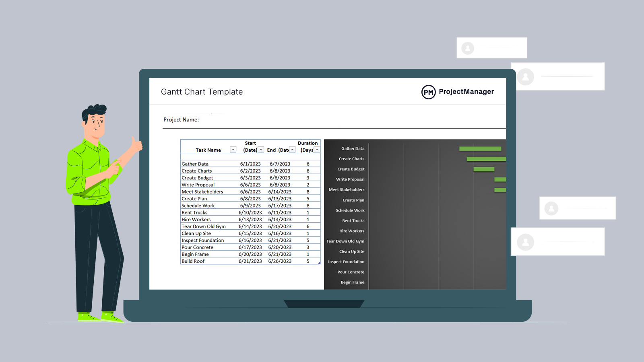Open the Duration Days filter dropdown
644x362 pixels.
[317, 150]
